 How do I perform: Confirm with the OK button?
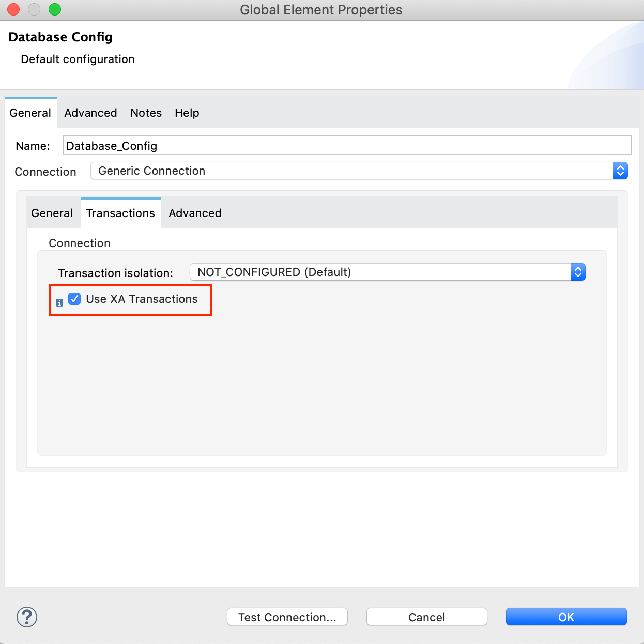click(x=566, y=617)
